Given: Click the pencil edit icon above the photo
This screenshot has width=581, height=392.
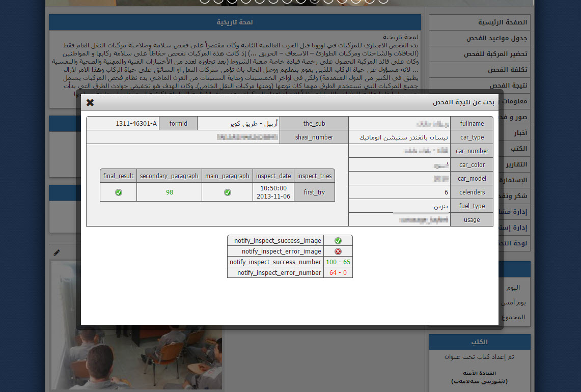Looking at the screenshot, I should [57, 253].
